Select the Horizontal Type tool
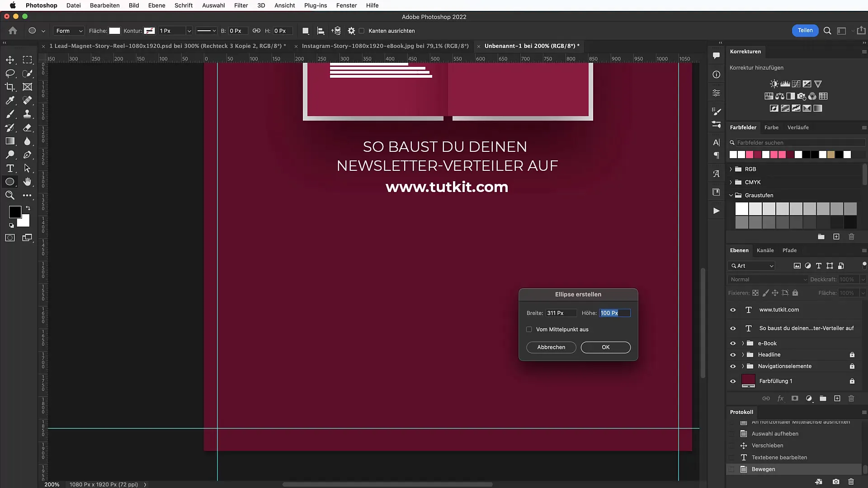Image resolution: width=868 pixels, height=488 pixels. point(10,168)
